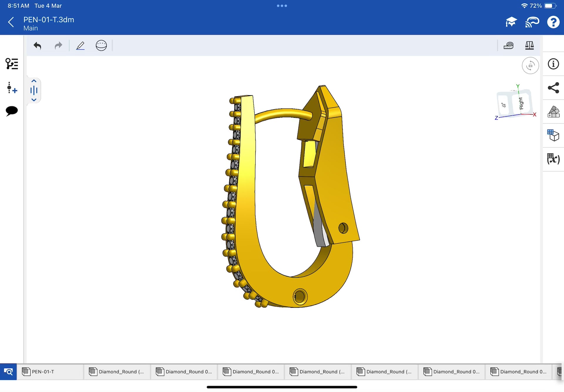The width and height of the screenshot is (564, 392).
Task: Open the insert feature plus icon
Action: click(12, 88)
